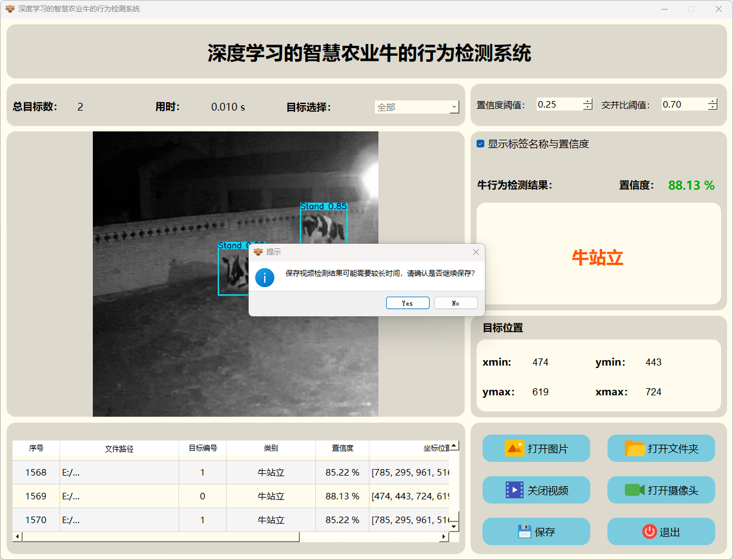Click the 置信度 column header in table
Screen dimensions: 733x560
pos(342,448)
